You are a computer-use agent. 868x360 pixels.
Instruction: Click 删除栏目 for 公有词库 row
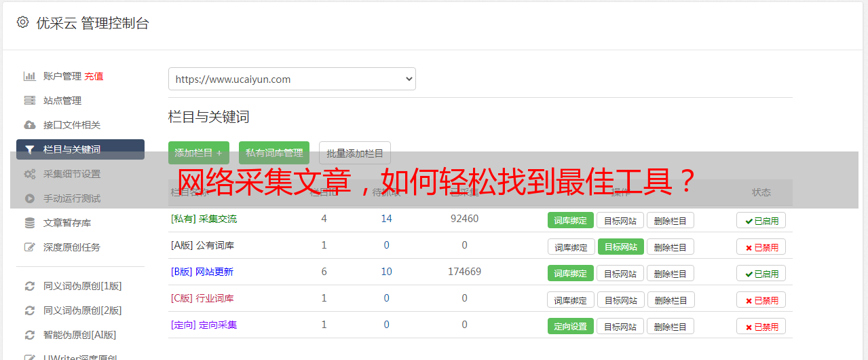click(671, 247)
